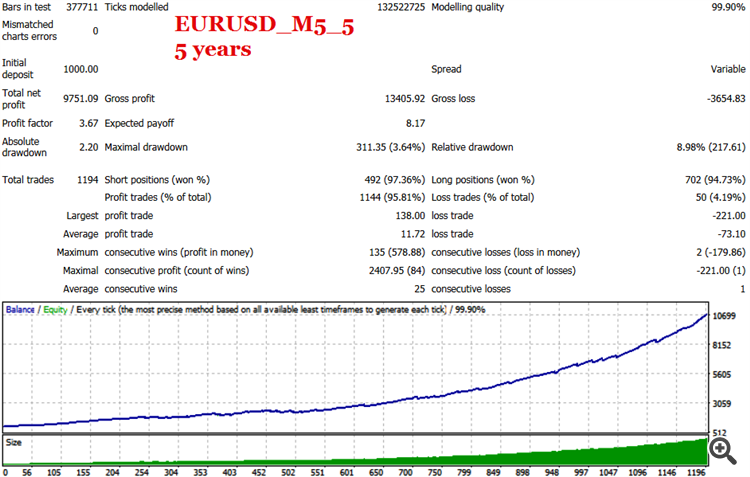The width and height of the screenshot is (750, 477).
Task: Click the Mismatched charts errors label
Action: tap(29, 30)
